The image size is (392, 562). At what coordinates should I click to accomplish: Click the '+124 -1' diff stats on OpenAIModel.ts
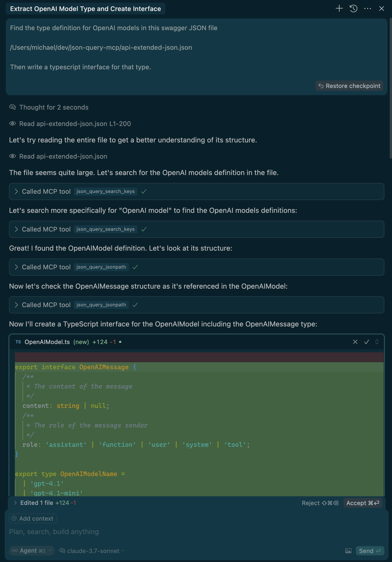[104, 342]
